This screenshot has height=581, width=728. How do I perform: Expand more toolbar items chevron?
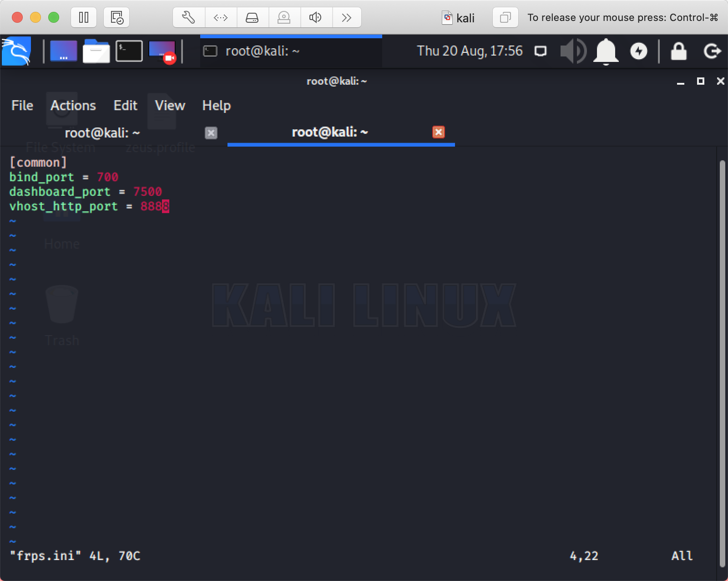(x=347, y=17)
